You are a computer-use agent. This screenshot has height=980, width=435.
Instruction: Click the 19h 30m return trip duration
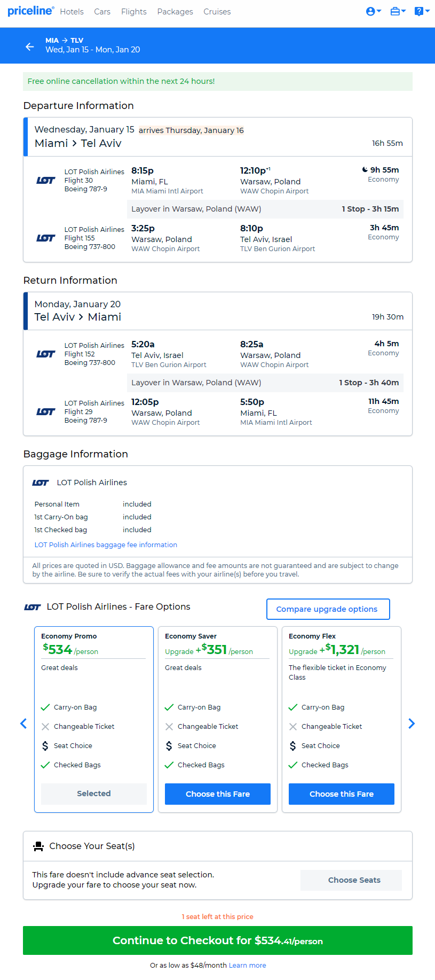point(388,317)
